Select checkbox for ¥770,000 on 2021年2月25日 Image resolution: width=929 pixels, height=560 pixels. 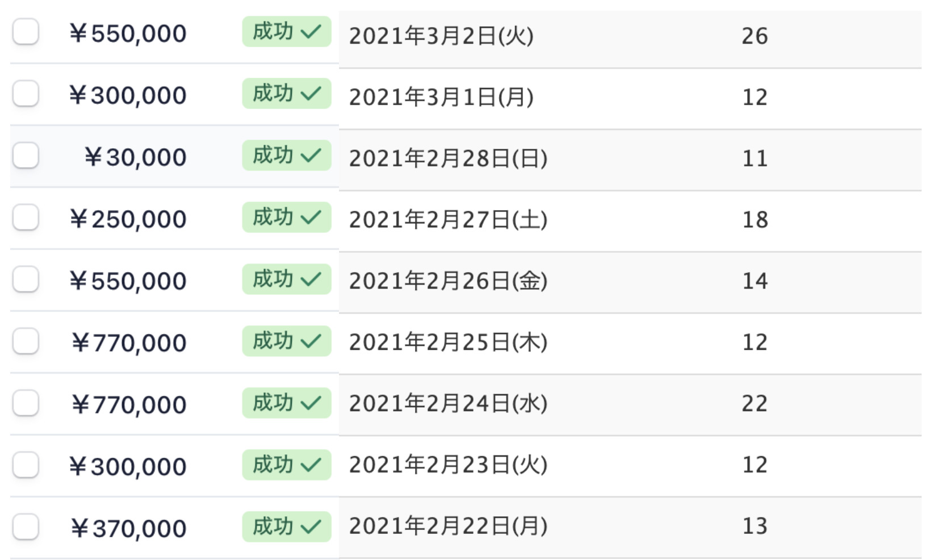point(26,341)
